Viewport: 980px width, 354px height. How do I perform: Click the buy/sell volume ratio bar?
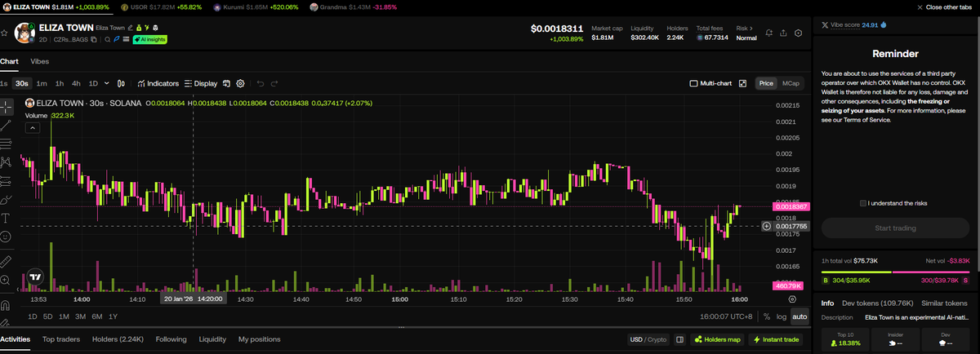(894, 272)
